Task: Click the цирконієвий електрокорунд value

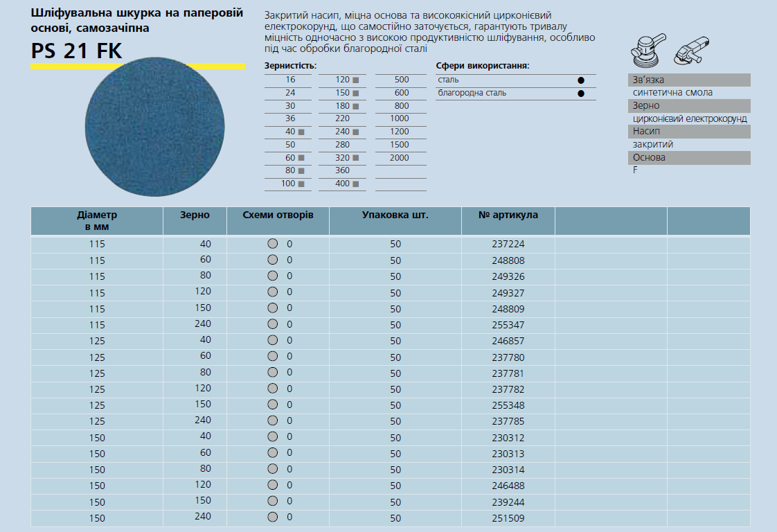Action: click(689, 119)
